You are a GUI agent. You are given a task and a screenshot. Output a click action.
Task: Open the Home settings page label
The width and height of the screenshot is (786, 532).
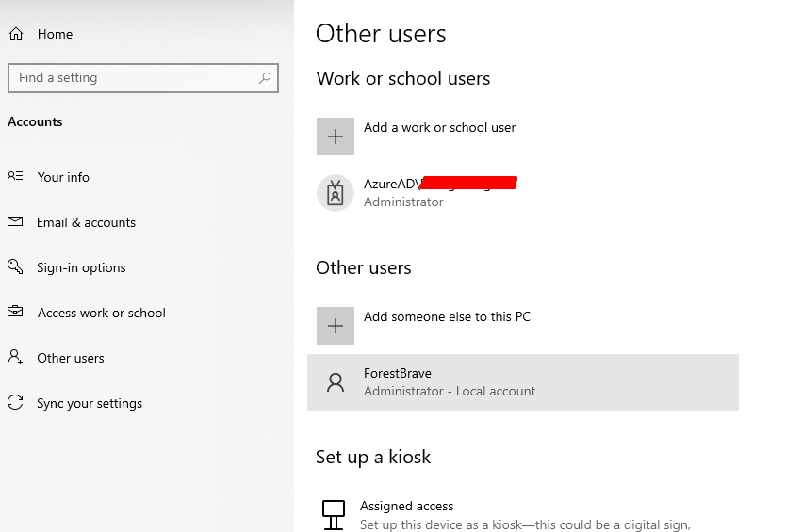click(x=56, y=34)
